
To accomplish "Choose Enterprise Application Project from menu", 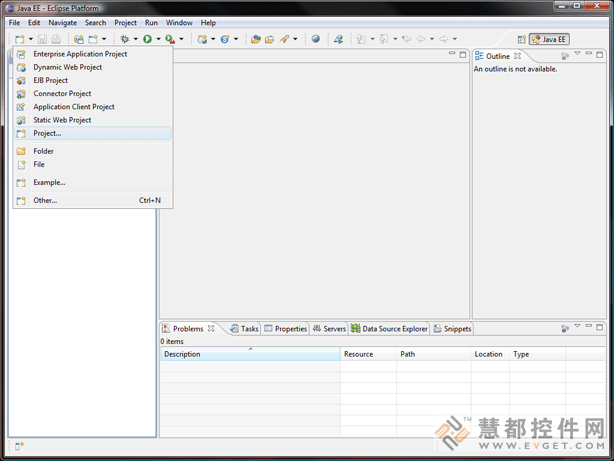I will [93, 54].
